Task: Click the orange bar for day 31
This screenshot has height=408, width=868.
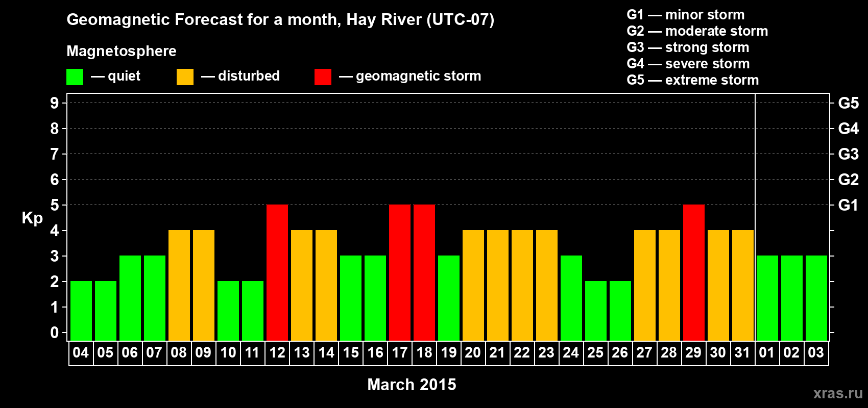Action: (x=743, y=285)
